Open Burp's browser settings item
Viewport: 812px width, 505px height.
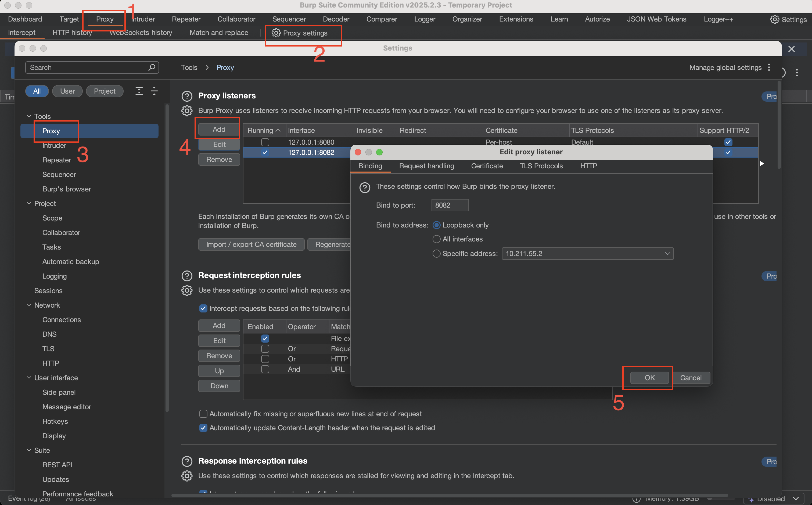[x=66, y=189]
